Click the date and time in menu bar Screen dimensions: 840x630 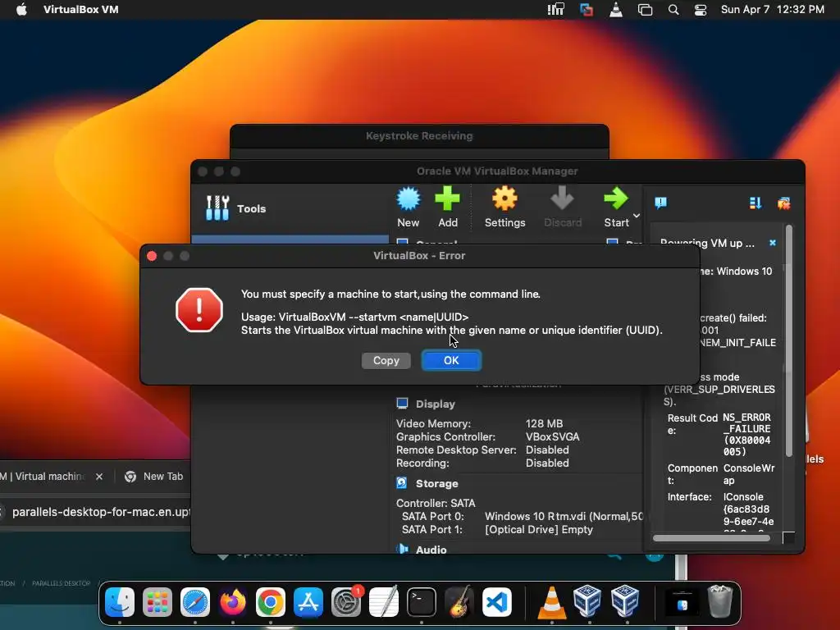[x=773, y=10]
